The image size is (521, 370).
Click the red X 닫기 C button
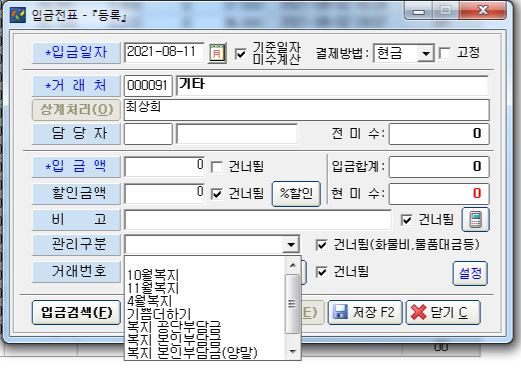tap(443, 312)
